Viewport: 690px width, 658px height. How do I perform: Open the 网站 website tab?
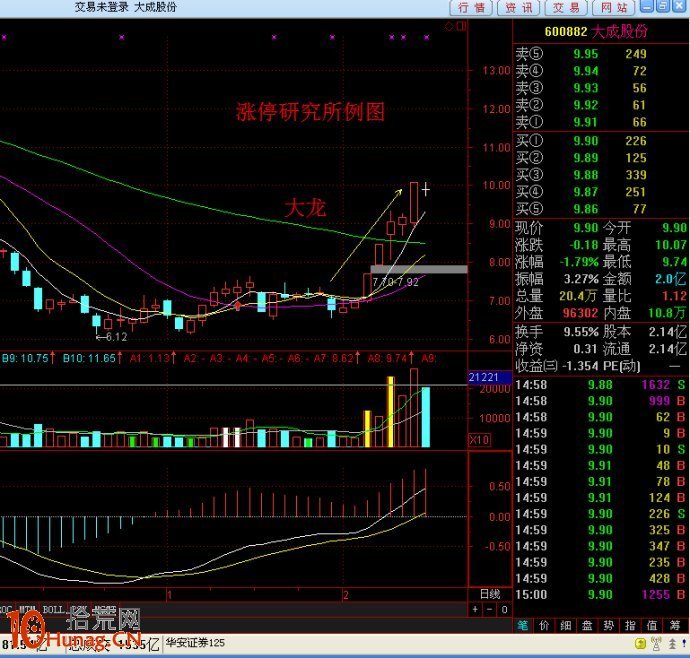614,7
